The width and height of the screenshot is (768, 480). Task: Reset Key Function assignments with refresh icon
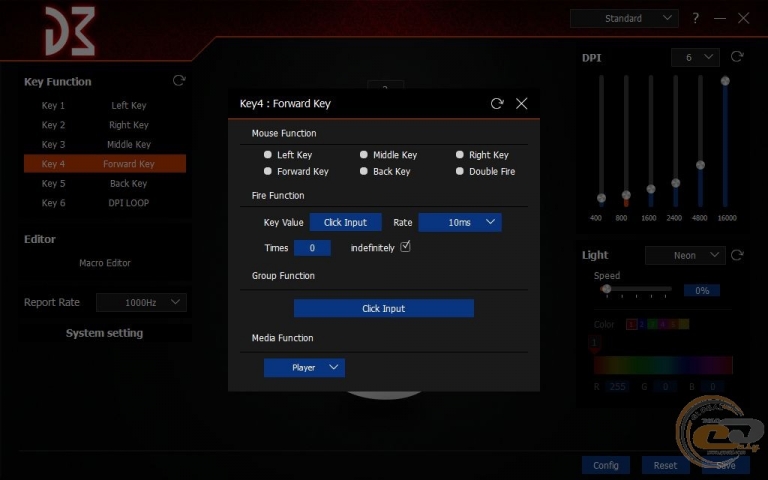coord(179,80)
